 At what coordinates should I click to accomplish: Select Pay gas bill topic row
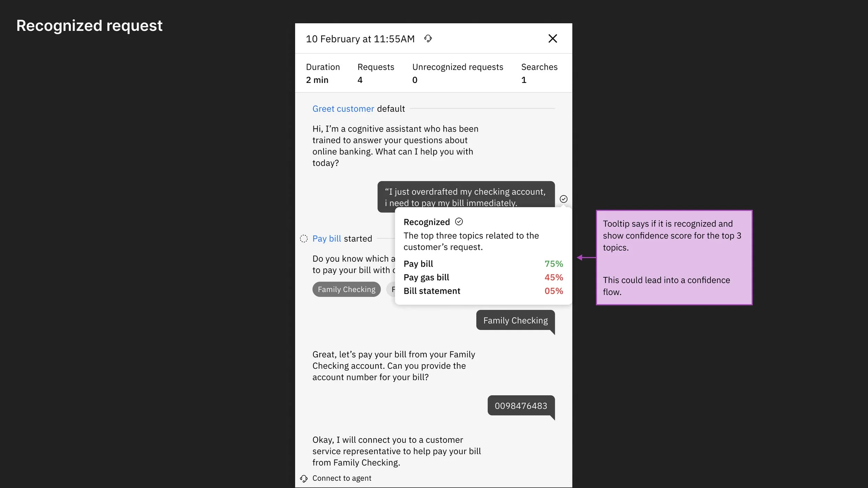[x=426, y=277]
